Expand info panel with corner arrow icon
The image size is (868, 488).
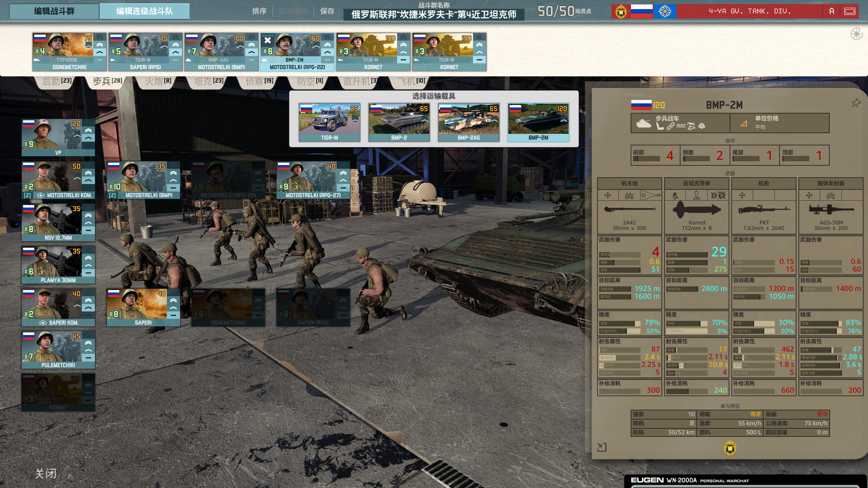[x=602, y=447]
